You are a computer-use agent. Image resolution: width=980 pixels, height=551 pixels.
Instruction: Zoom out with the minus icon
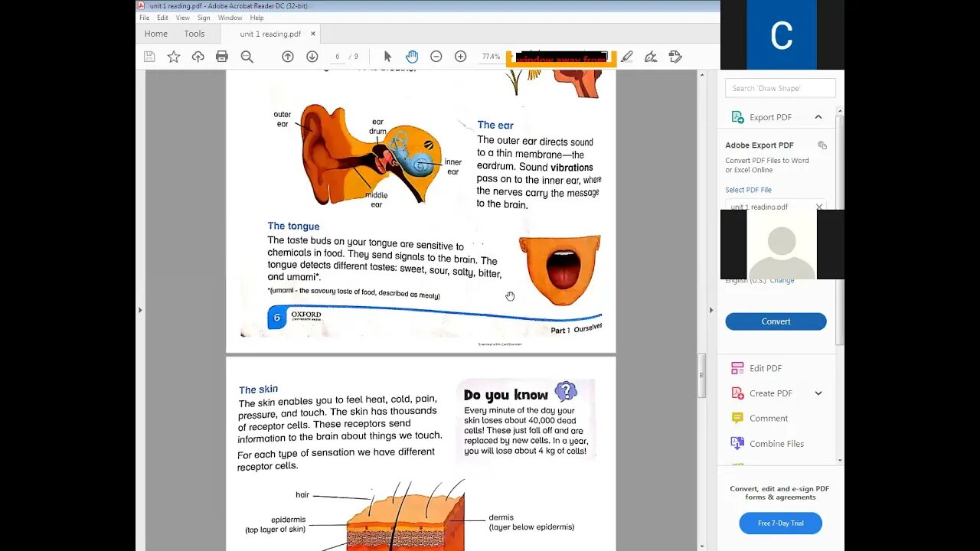tap(436, 57)
